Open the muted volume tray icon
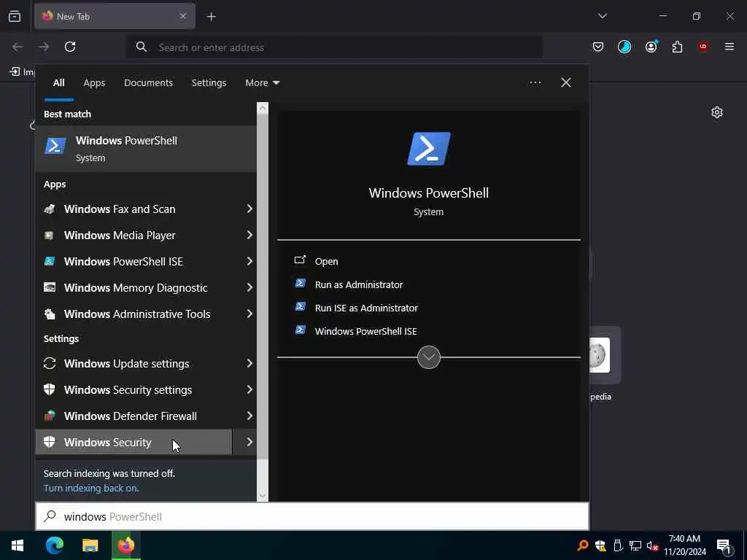This screenshot has width=747, height=560. (652, 545)
